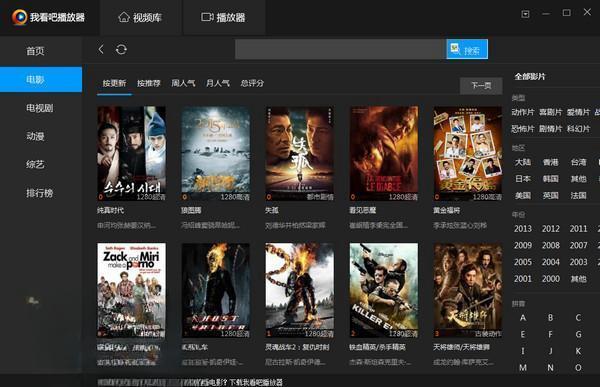Open 黄金福将 movie poster
Image resolution: width=600 pixels, height=387 pixels.
[x=468, y=153]
